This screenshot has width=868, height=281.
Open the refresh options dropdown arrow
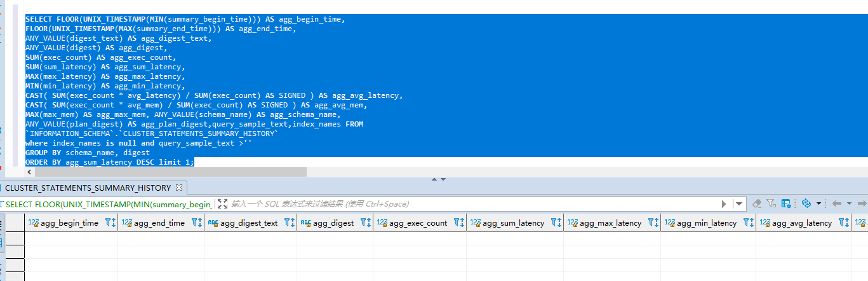click(x=818, y=203)
